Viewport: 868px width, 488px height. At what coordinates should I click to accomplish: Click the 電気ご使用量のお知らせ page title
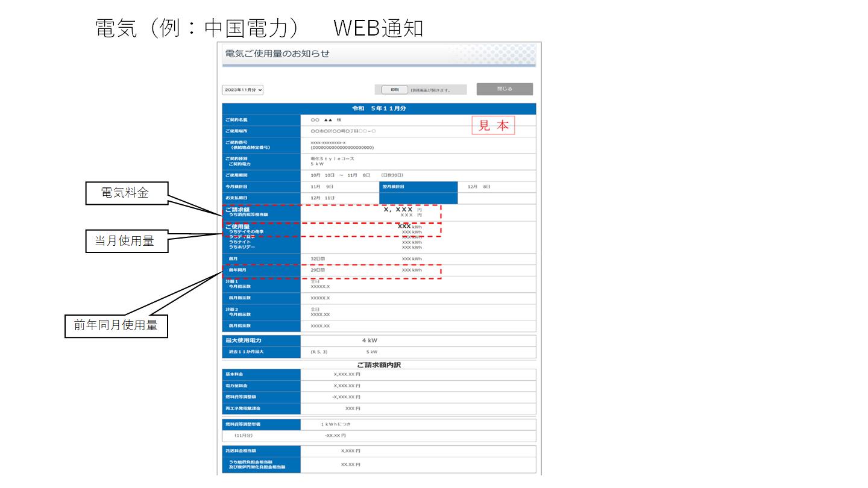[x=277, y=54]
